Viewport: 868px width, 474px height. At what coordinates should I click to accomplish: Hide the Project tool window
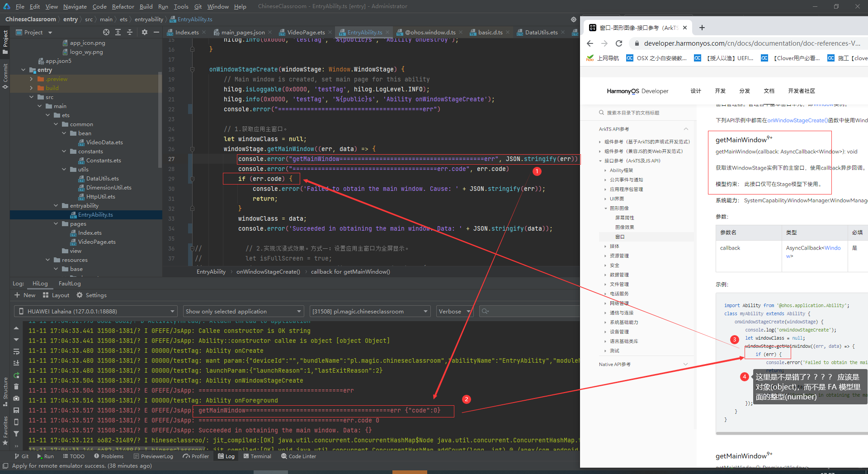pyautogui.click(x=156, y=32)
